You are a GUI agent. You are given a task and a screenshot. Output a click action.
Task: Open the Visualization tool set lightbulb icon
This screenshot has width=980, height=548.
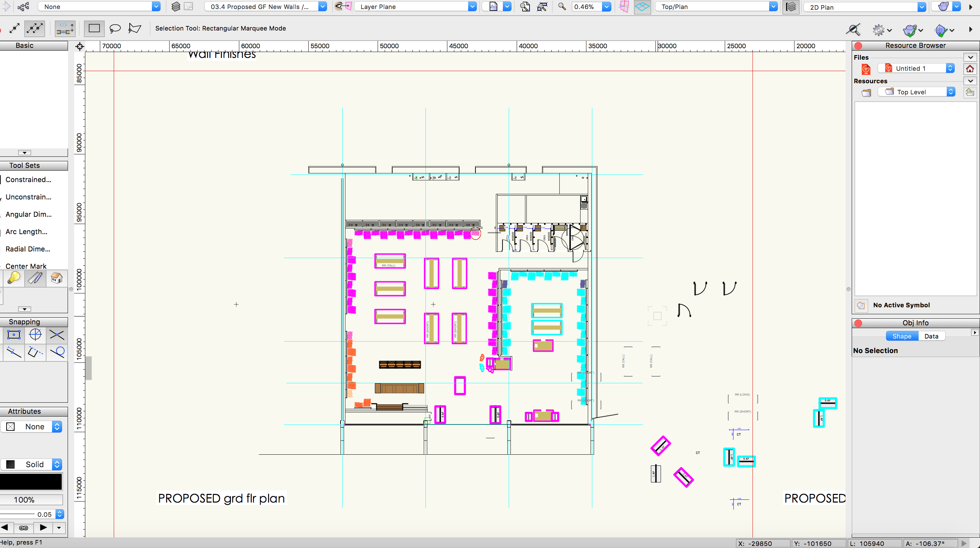pyautogui.click(x=13, y=278)
